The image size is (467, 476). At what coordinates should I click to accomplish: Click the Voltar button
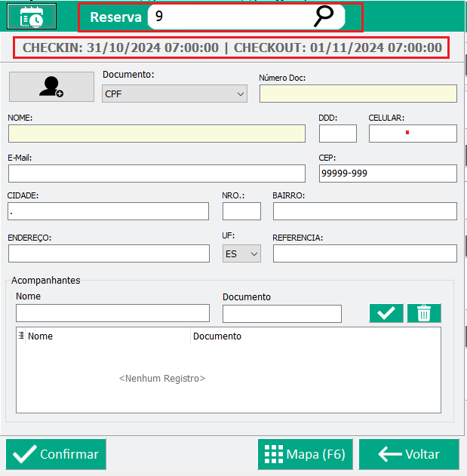(x=409, y=454)
